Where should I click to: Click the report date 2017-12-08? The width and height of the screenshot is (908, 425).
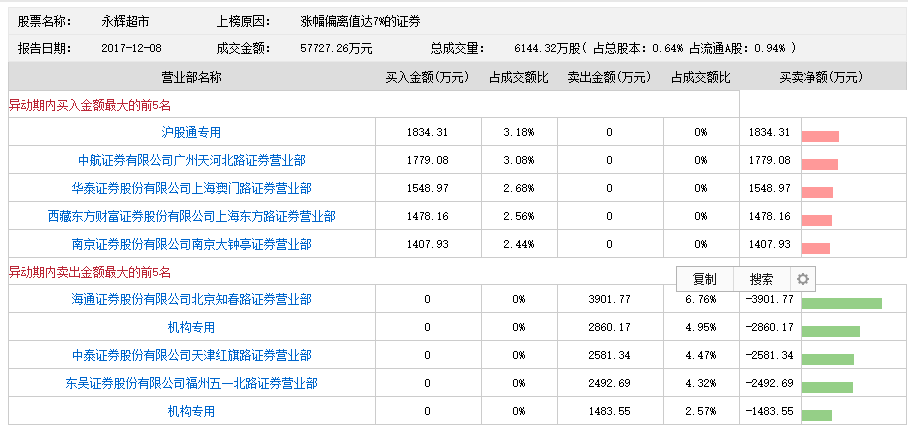[x=131, y=48]
